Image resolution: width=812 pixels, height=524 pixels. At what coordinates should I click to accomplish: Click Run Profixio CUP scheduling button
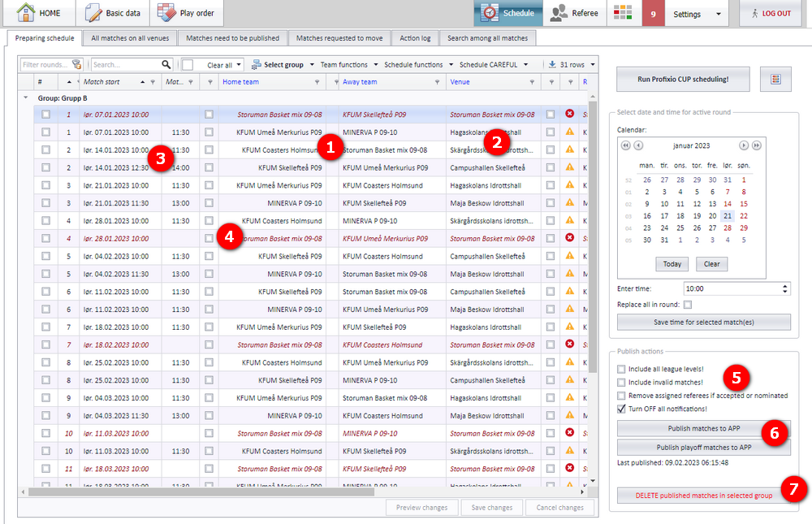(683, 79)
